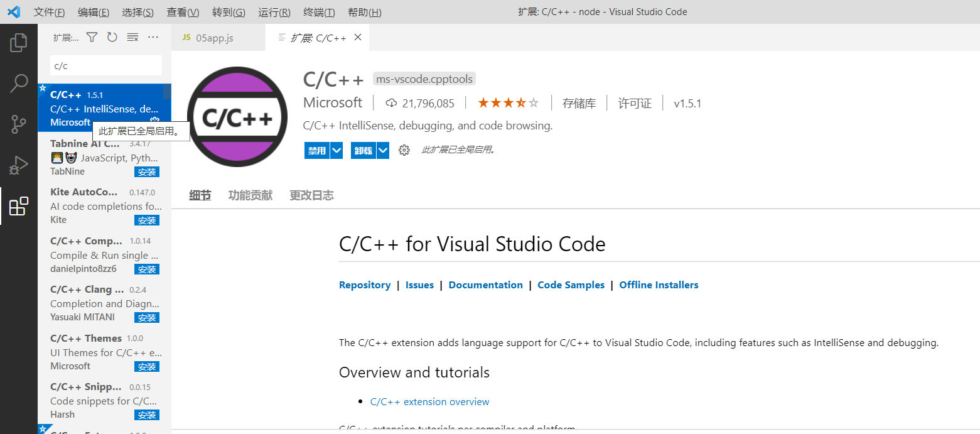Open the Selection (选择) menu

tap(137, 12)
